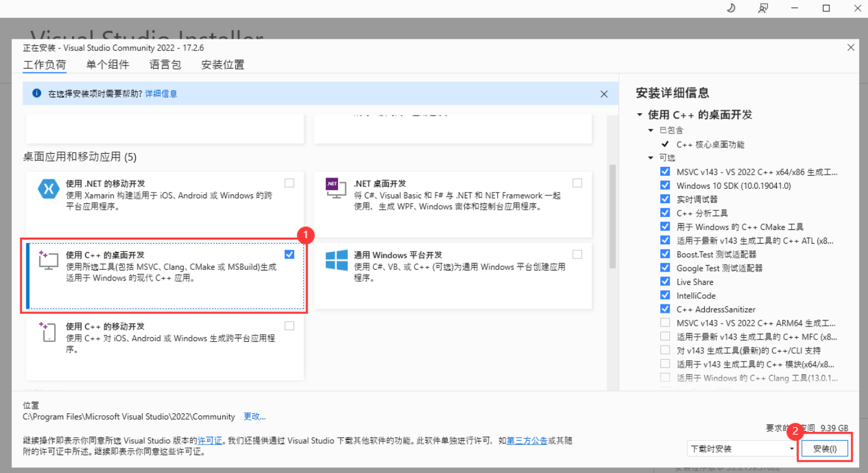868x473 pixels.
Task: Open the 第三方公告 link
Action: [x=527, y=441]
